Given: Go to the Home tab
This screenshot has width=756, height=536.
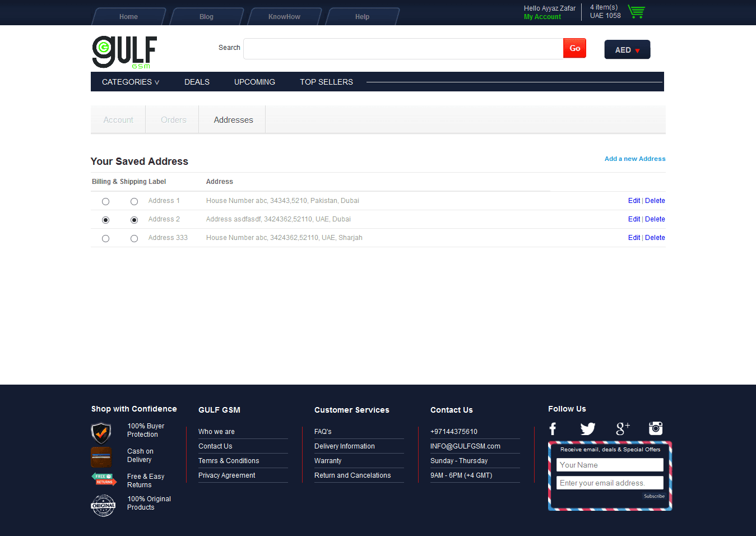Looking at the screenshot, I should pos(128,17).
